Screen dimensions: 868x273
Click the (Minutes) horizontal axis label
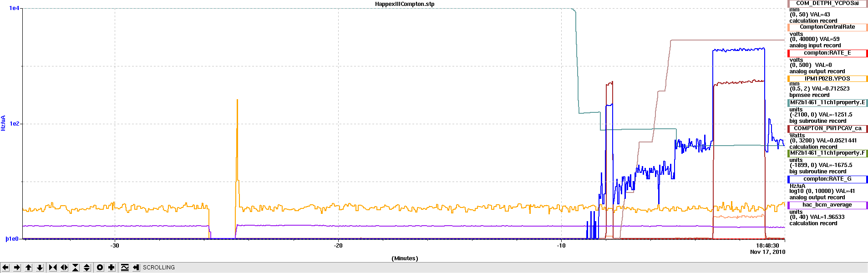coord(405,258)
